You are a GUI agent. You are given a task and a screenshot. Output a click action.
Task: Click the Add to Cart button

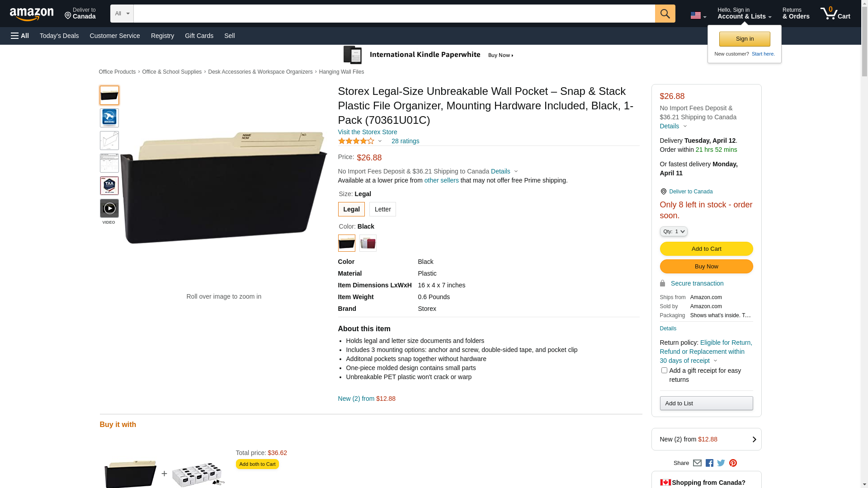(x=706, y=249)
